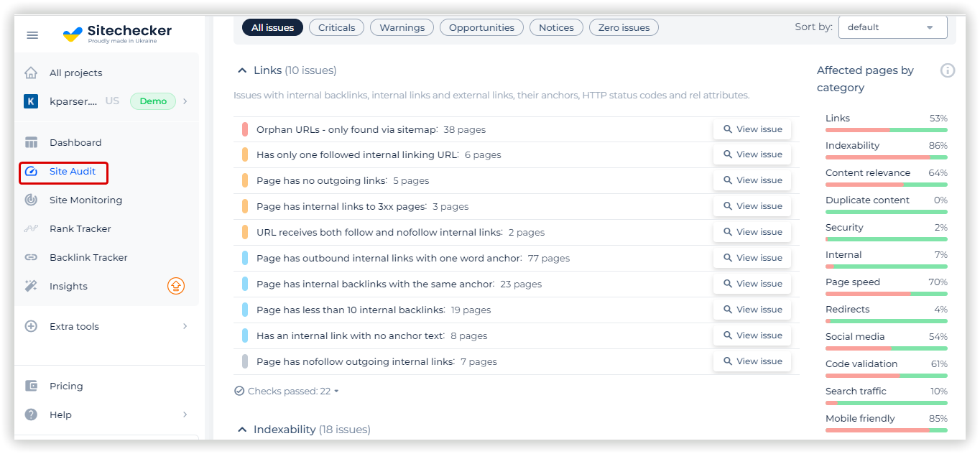Expand the Help submenu arrow

tap(185, 414)
